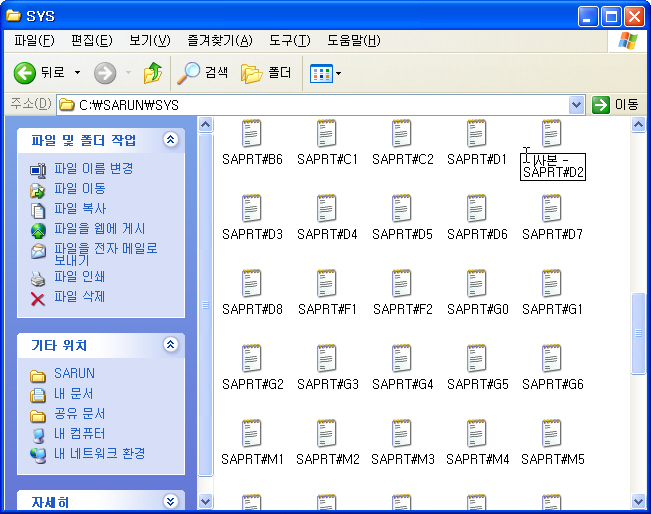Select the SAPRT#G4 file icon

(402, 358)
